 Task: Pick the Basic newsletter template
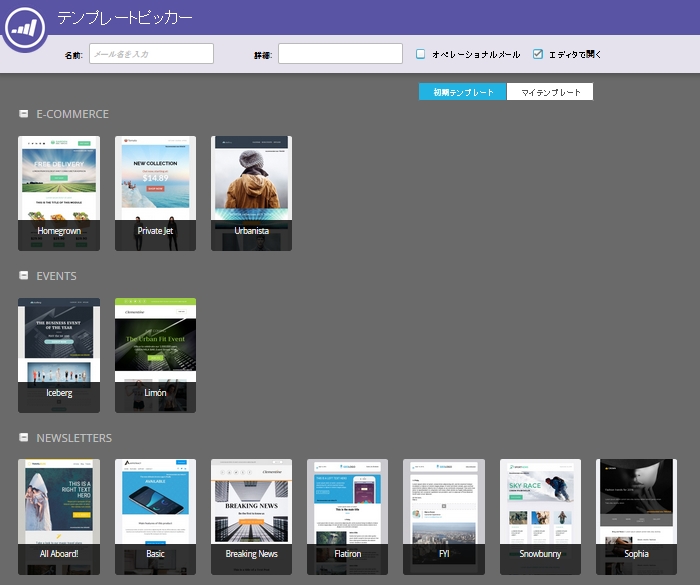[x=155, y=517]
